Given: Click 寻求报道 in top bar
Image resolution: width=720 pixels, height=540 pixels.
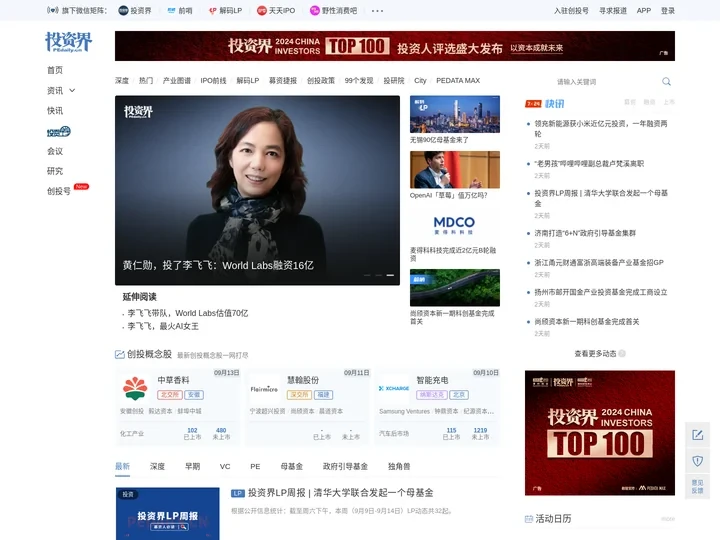Looking at the screenshot, I should click(613, 11).
